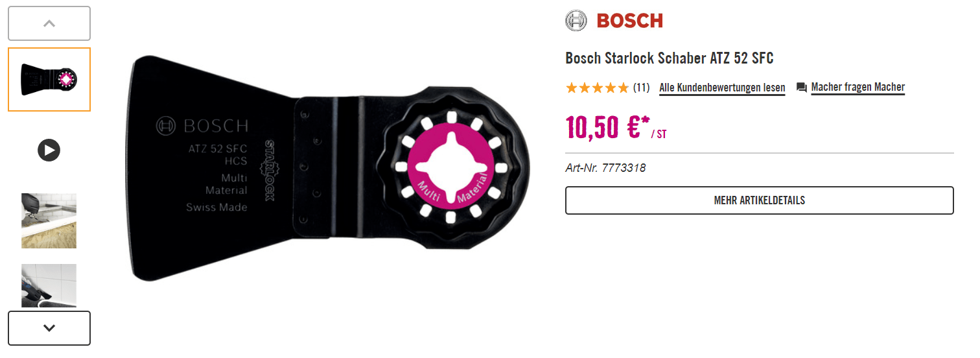Click the MEHR ARTIKELDETAILS button
This screenshot has height=358, width=980.
click(759, 200)
